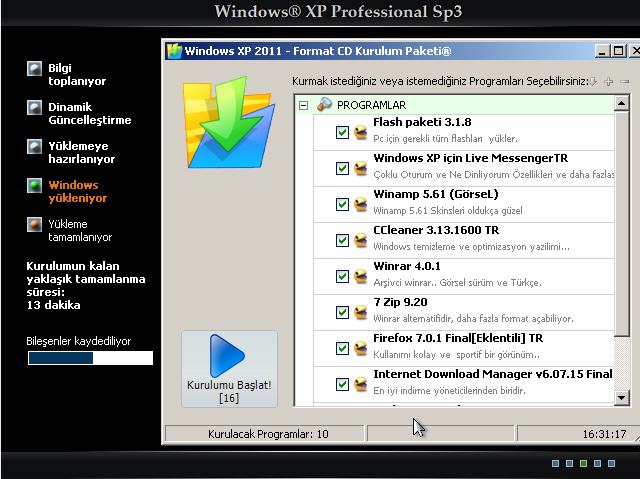Maximize the Format CD Kurulum Paketi window
The width and height of the screenshot is (640, 479).
[x=618, y=51]
